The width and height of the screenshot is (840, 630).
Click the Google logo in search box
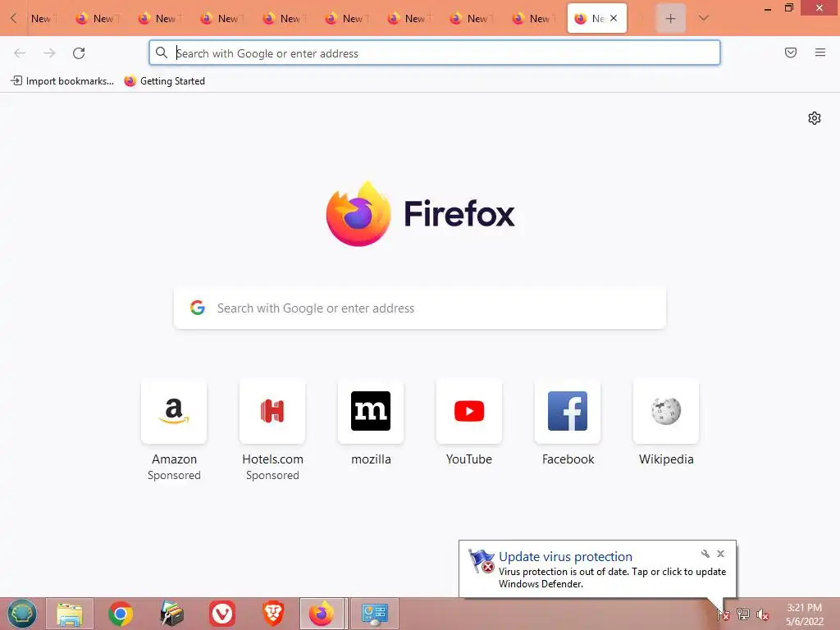tap(198, 308)
